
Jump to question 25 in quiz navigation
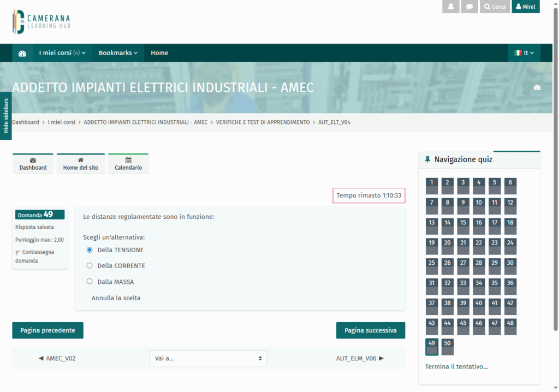click(x=432, y=266)
